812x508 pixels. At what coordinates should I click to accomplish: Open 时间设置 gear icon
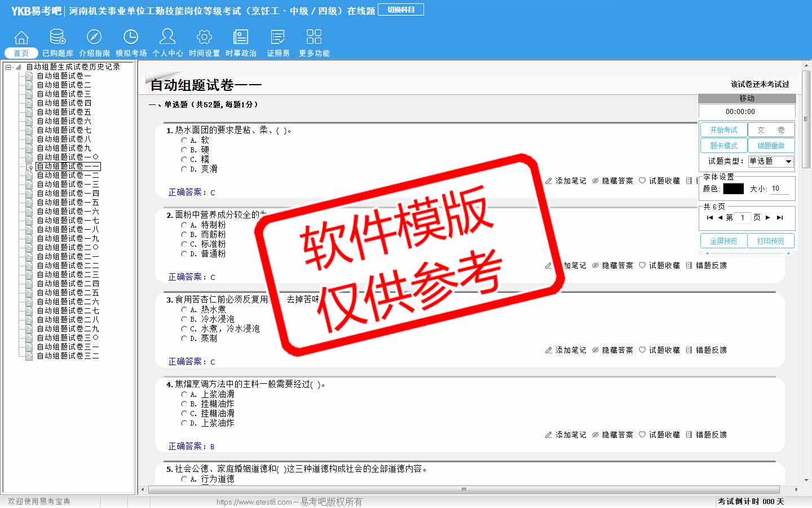[x=204, y=37]
